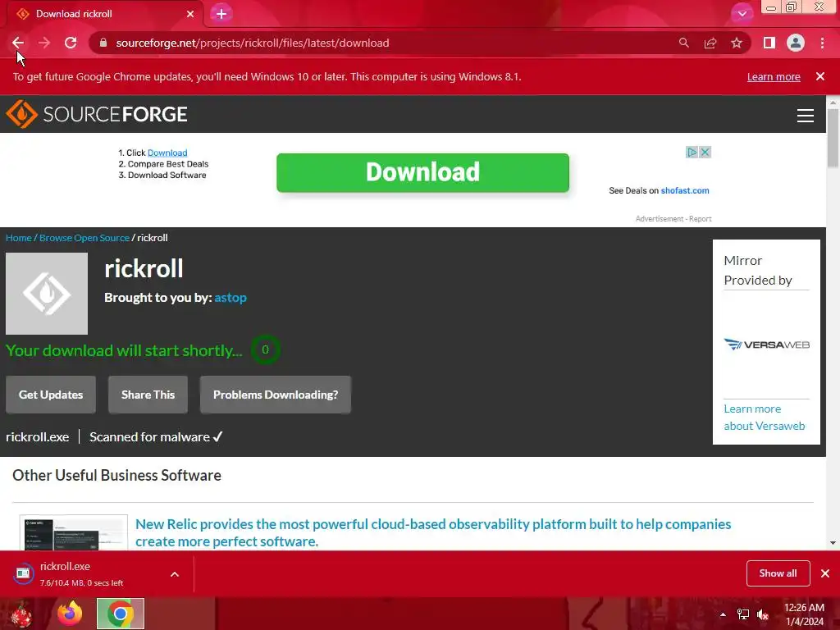The height and width of the screenshot is (630, 840).
Task: Open the network tray icon
Action: pos(743,614)
